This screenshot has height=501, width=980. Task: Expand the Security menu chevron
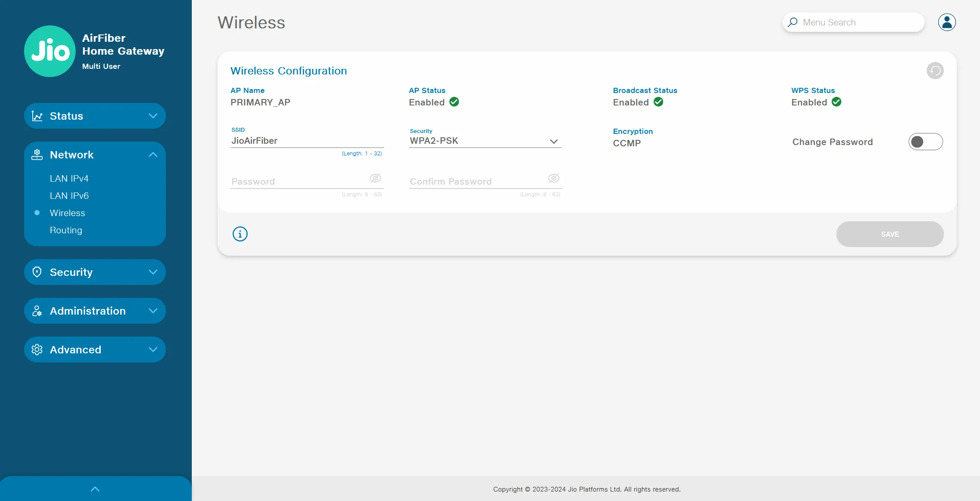pyautogui.click(x=153, y=272)
